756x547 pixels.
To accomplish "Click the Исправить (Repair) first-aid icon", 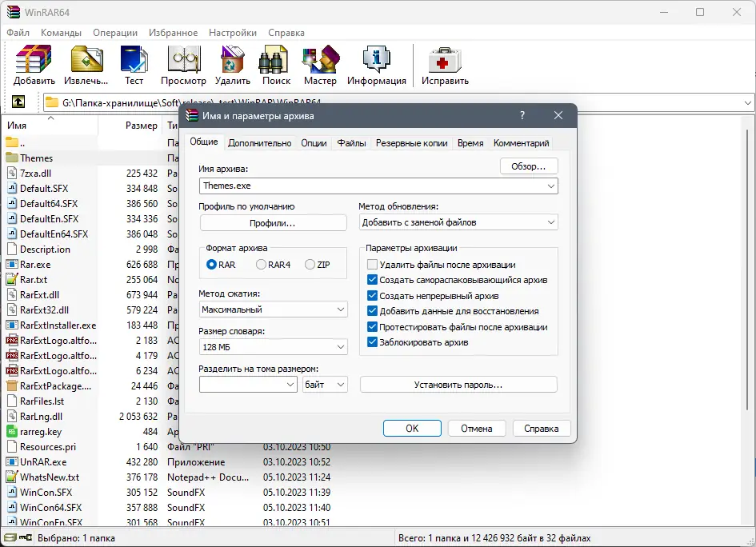I will pos(445,59).
